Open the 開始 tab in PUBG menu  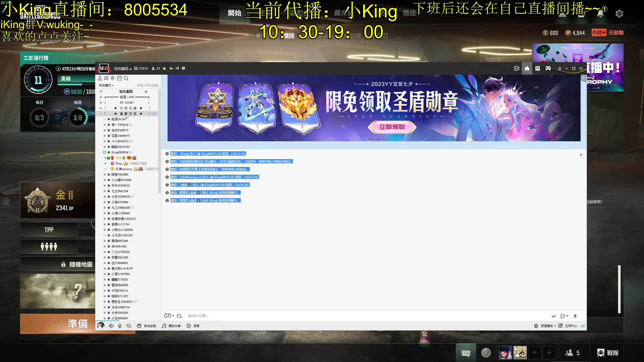(234, 13)
